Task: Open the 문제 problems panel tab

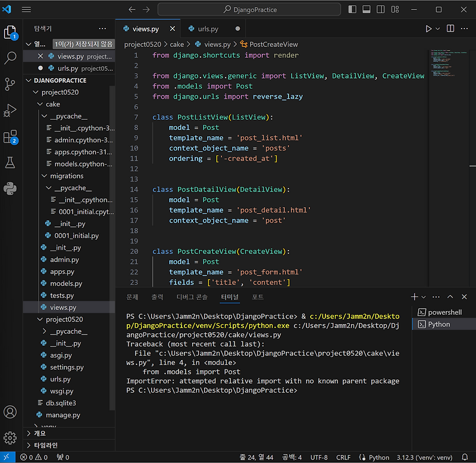Action: pyautogui.click(x=132, y=297)
